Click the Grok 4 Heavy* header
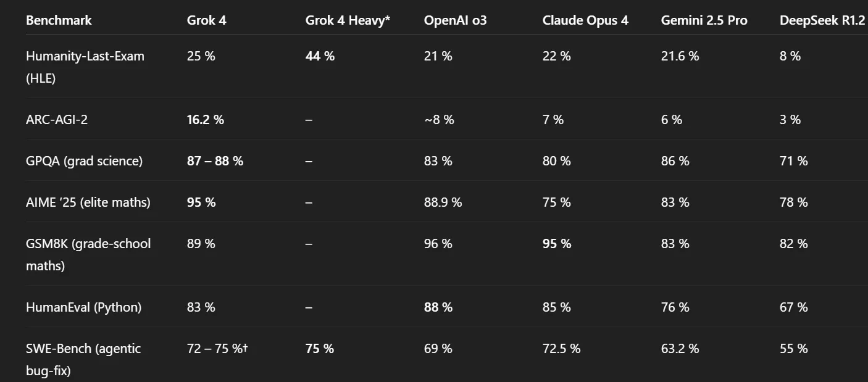Image resolution: width=868 pixels, height=382 pixels. tap(348, 20)
